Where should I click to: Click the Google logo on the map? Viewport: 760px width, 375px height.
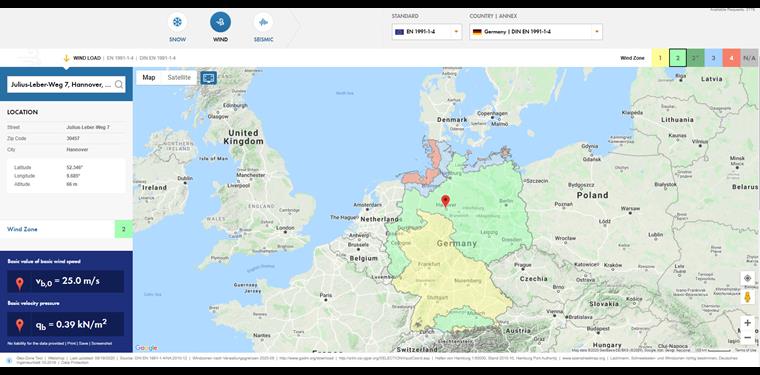point(146,348)
